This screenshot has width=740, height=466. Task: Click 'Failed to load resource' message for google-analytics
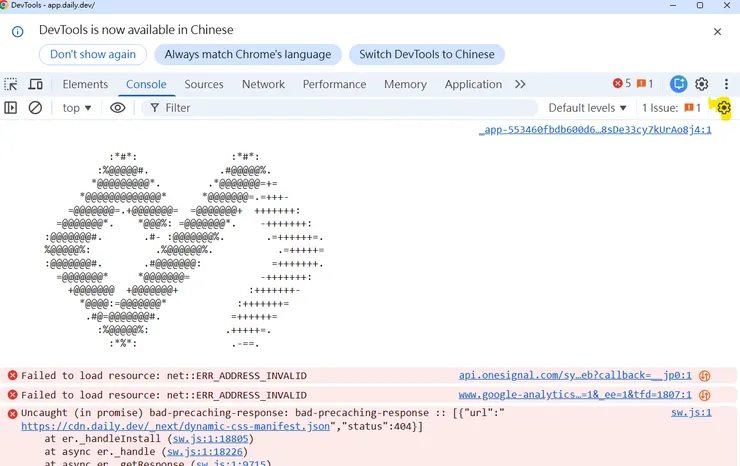(164, 395)
